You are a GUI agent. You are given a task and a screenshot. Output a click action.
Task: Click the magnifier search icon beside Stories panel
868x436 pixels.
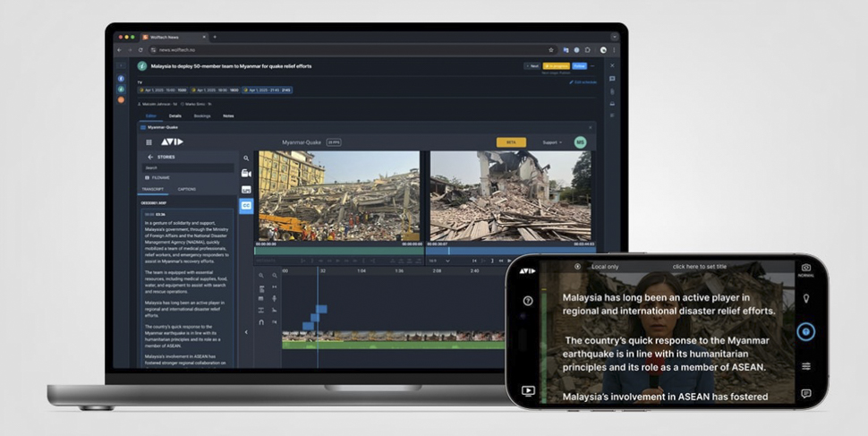[x=246, y=158]
